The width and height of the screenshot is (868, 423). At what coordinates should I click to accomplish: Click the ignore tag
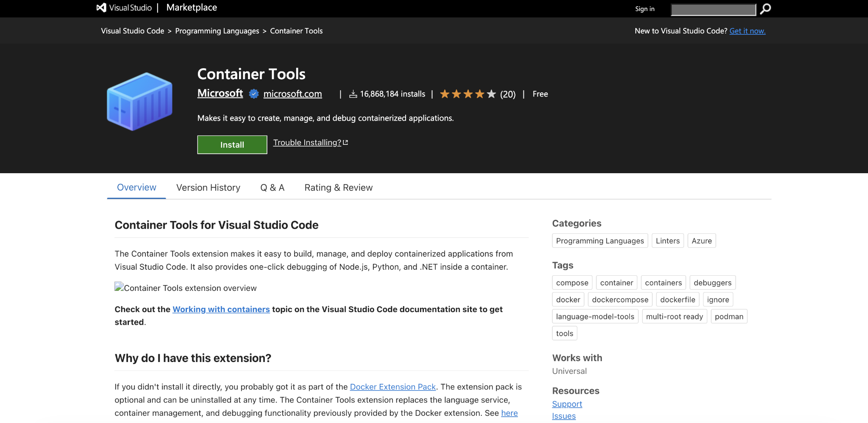718,300
